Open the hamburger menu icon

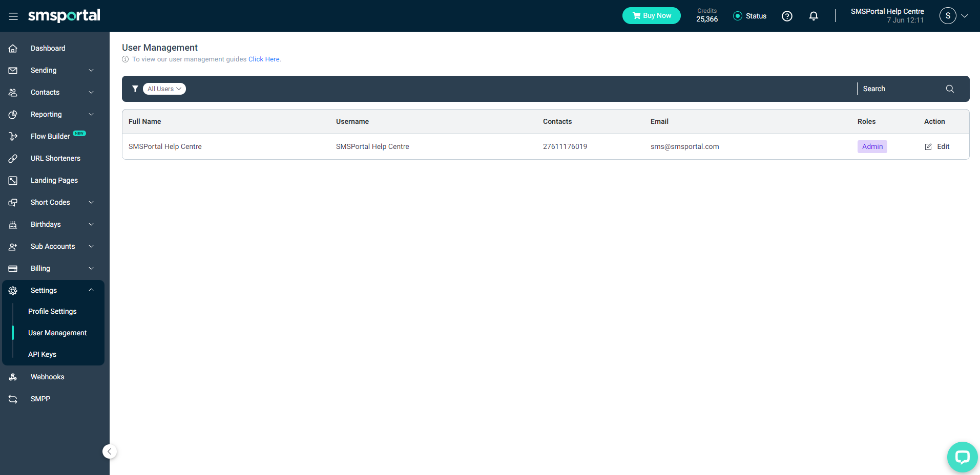click(x=13, y=16)
